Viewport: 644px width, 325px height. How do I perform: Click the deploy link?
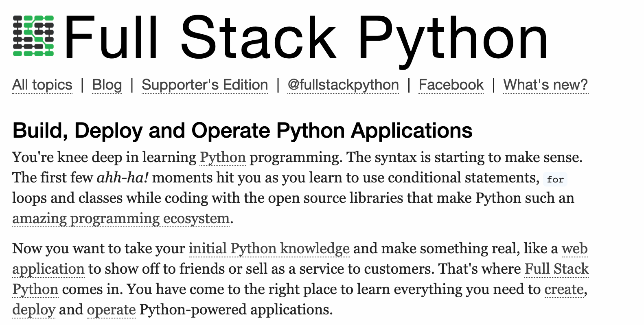[34, 310]
